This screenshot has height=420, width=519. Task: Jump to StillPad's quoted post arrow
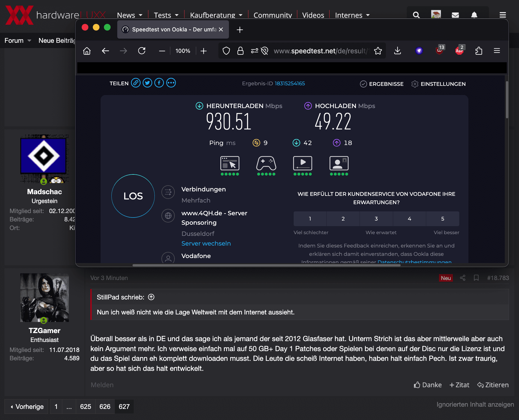(151, 297)
